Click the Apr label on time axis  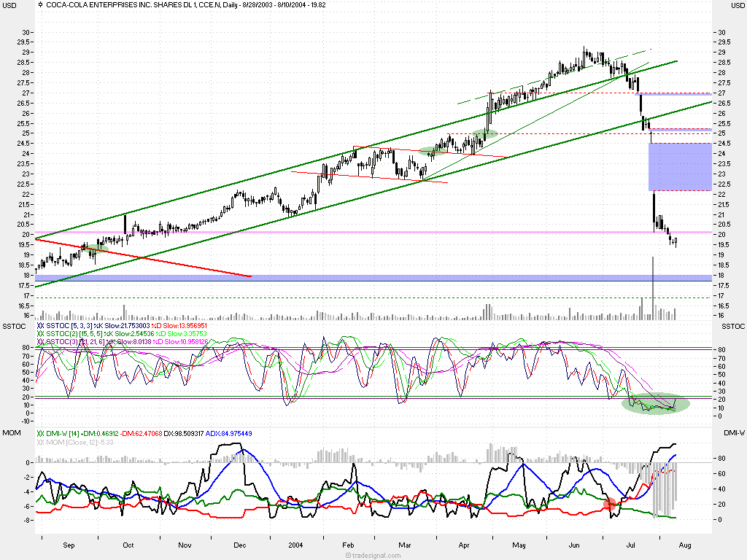(x=463, y=545)
